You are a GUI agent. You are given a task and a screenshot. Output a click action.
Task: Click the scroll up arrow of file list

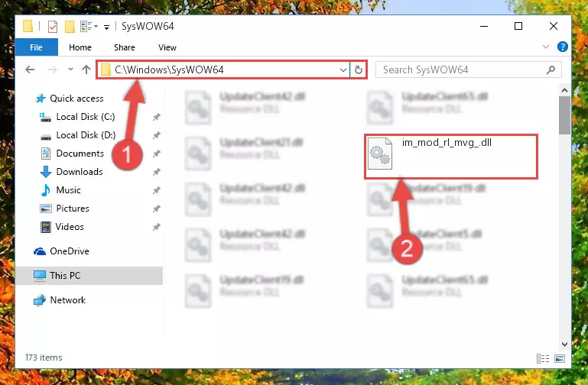click(564, 90)
